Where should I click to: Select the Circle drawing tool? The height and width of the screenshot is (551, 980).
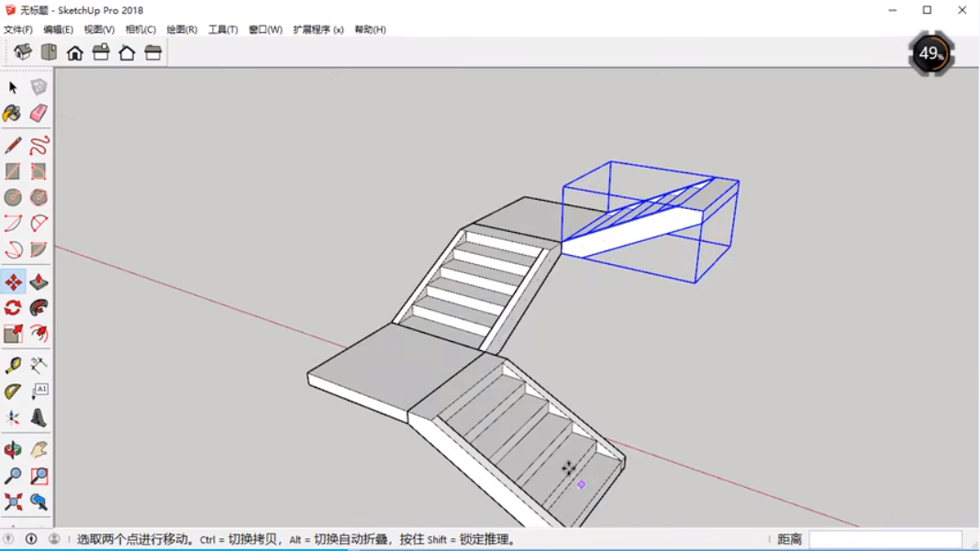[13, 197]
